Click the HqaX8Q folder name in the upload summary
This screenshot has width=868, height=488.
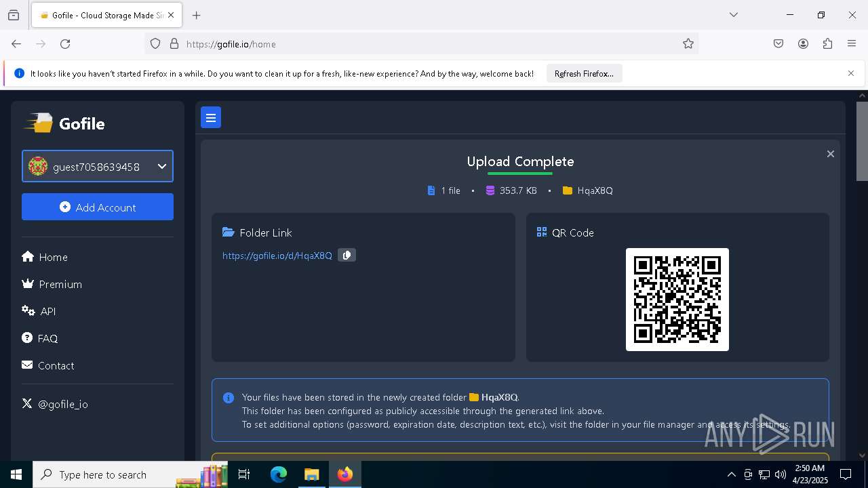595,190
